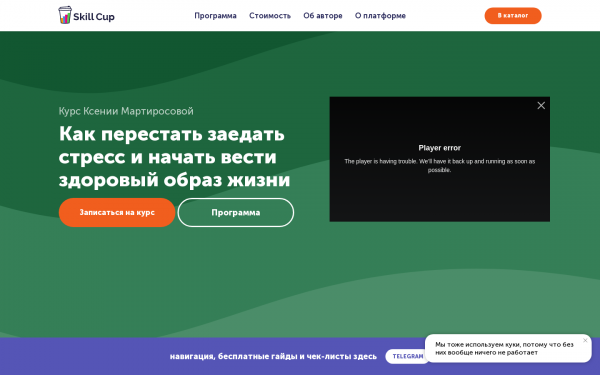This screenshot has width=600, height=375.
Task: Open the Программа navigation item
Action: click(x=215, y=16)
